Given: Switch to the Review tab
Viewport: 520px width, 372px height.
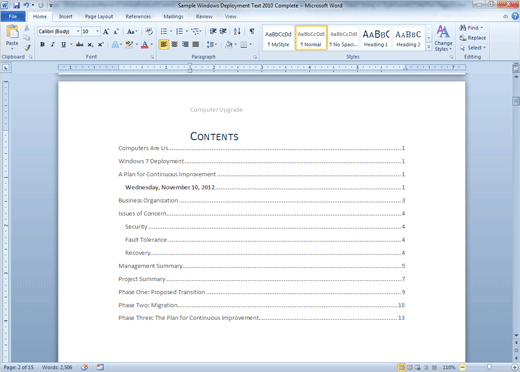Looking at the screenshot, I should click(x=204, y=16).
